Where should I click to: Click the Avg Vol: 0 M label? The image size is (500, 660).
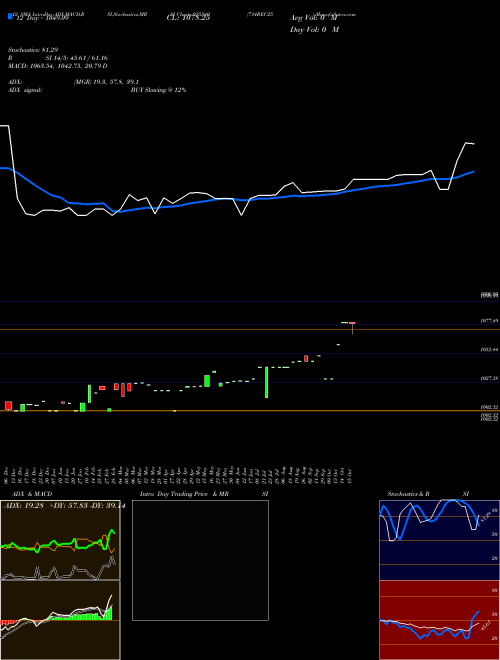314,18
